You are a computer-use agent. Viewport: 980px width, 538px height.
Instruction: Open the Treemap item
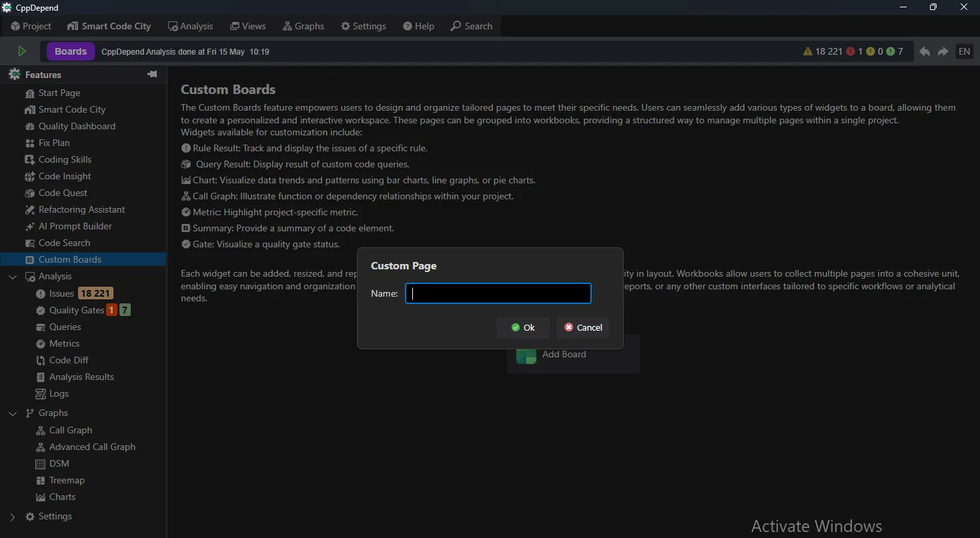(60, 480)
